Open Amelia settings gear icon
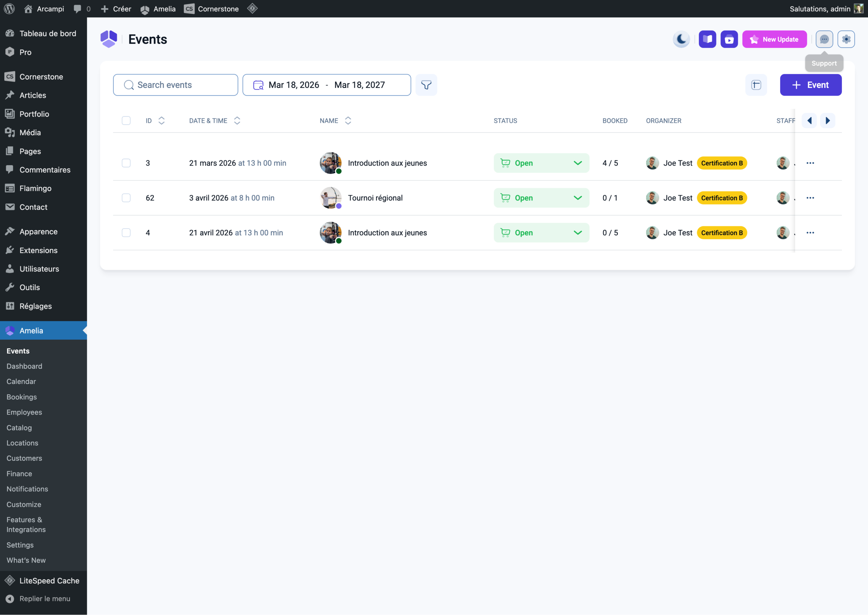 pos(846,39)
